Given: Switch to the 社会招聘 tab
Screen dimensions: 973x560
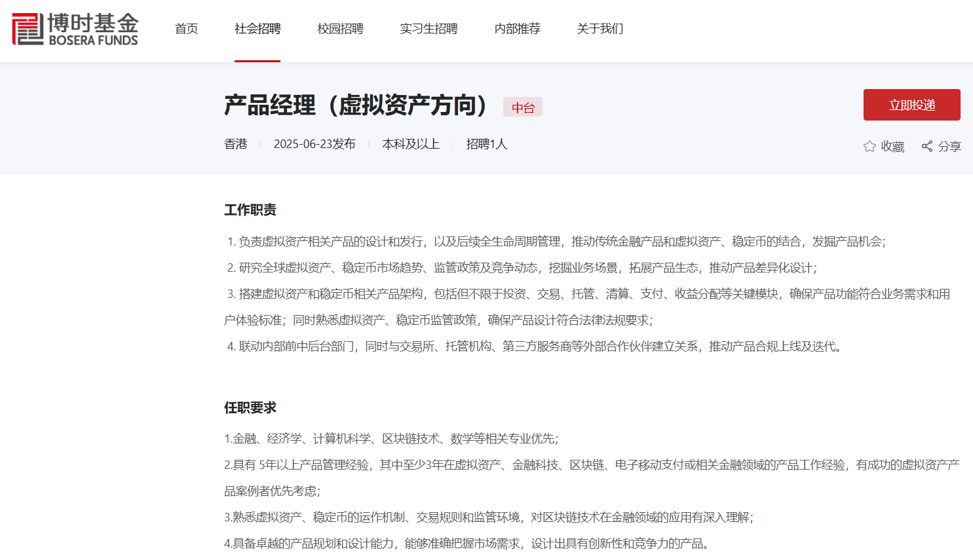Looking at the screenshot, I should click(x=257, y=29).
